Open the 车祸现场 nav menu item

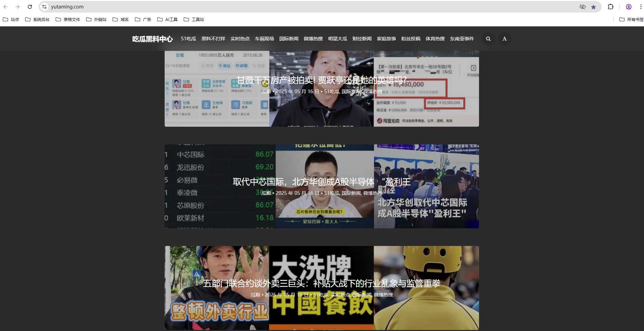coord(264,39)
